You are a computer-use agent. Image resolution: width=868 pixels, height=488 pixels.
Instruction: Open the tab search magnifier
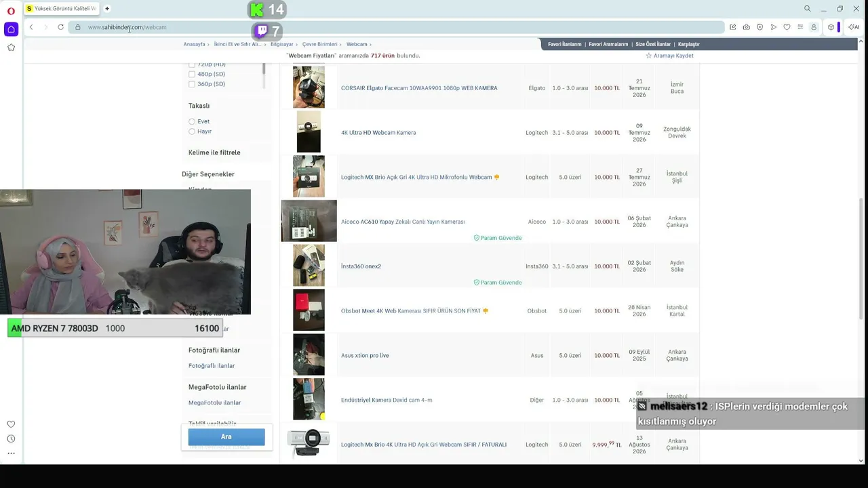coord(807,9)
